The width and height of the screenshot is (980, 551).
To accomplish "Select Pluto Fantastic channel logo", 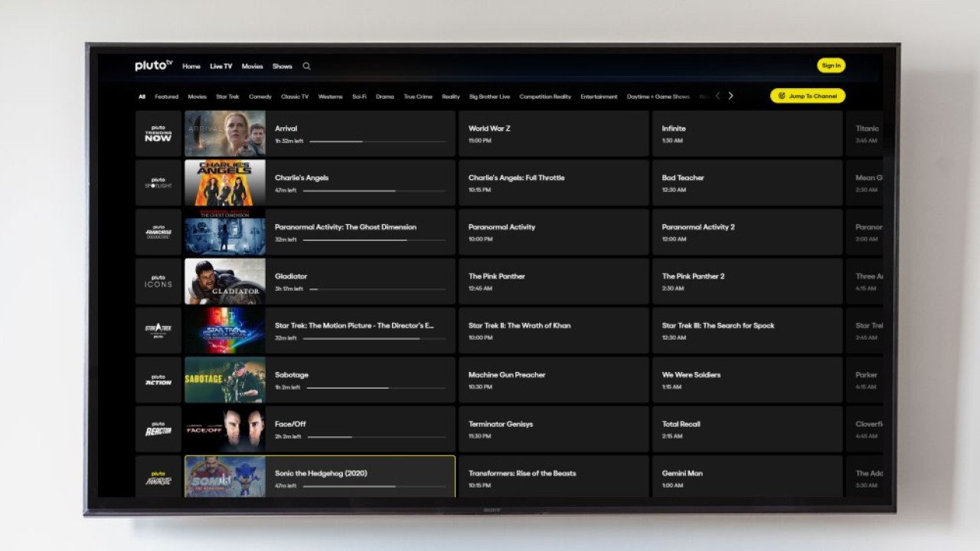I will click(x=158, y=477).
